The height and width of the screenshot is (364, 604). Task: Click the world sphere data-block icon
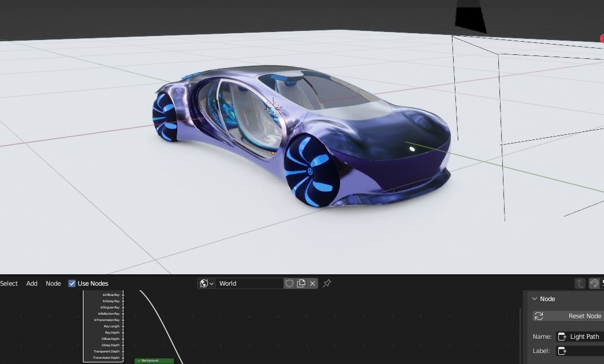point(203,283)
